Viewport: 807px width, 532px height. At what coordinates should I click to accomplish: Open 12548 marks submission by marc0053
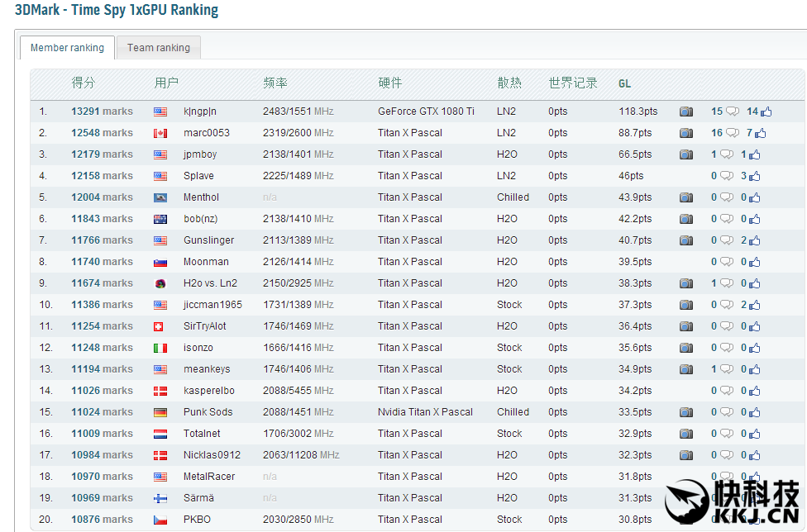tap(102, 133)
